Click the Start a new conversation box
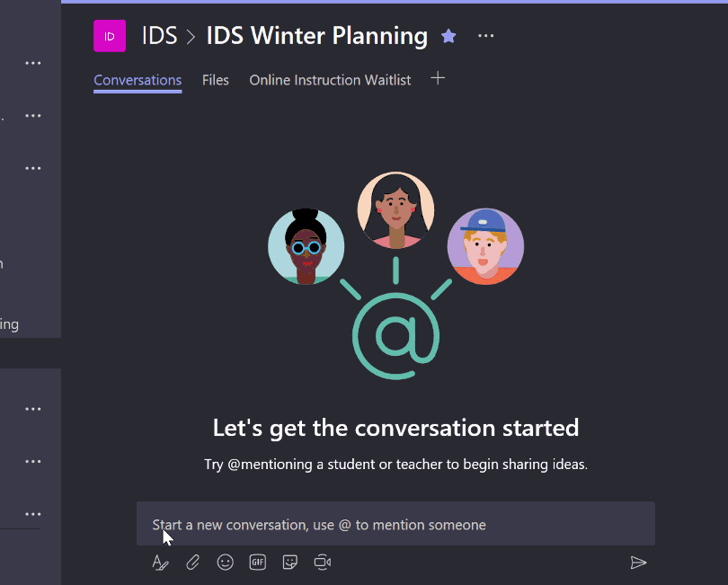 coord(395,525)
